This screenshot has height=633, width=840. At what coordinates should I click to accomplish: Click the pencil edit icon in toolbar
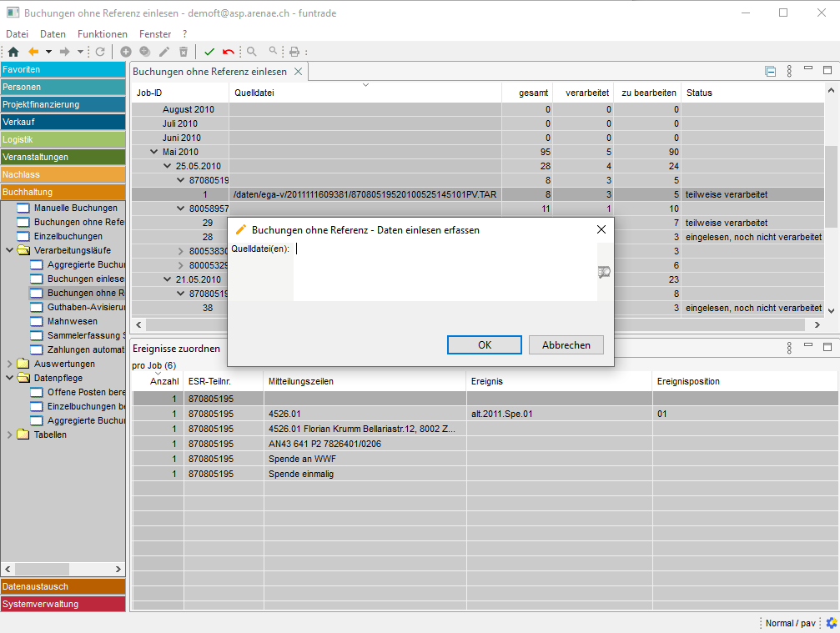pyautogui.click(x=164, y=52)
